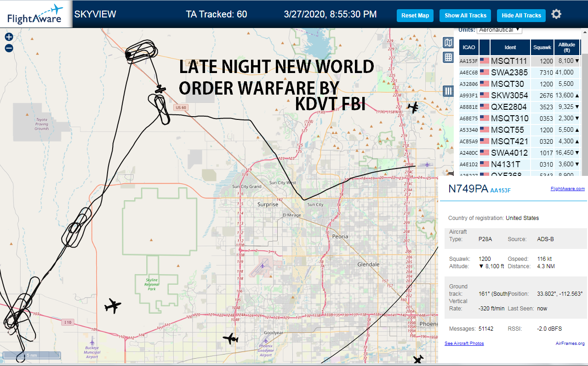Select the aircraft icon at bottom near Phoenix
Screen dimensions: 588x366
point(418,359)
